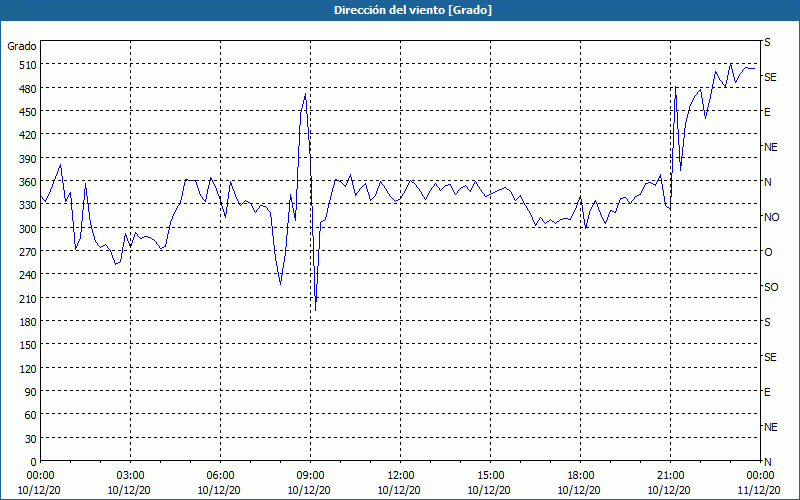Click the 90 degree axis label
Viewport: 800px width, 500px height.
pos(31,392)
